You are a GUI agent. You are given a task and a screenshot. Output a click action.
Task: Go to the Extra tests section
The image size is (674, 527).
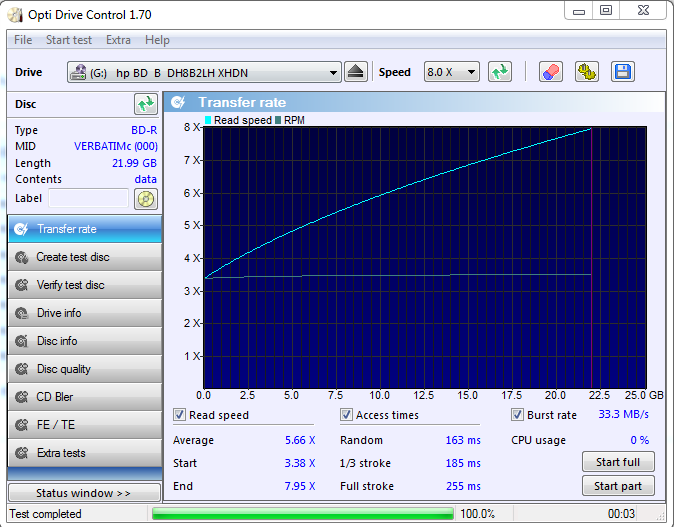pyautogui.click(x=85, y=453)
